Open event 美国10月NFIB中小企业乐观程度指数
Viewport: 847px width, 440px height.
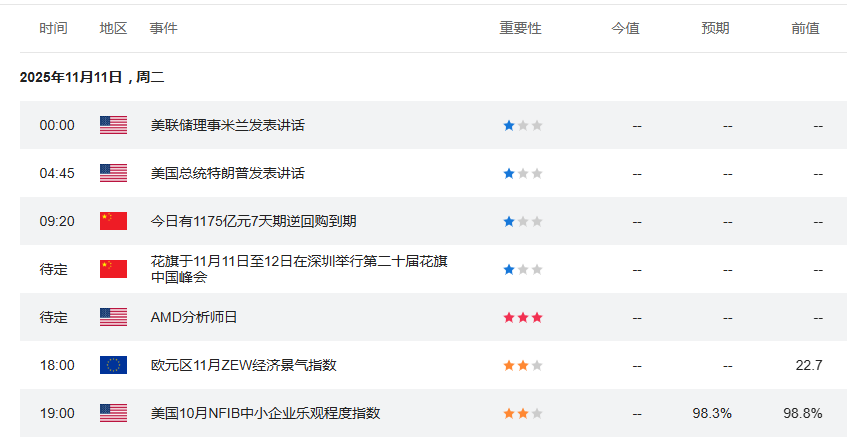(x=265, y=414)
